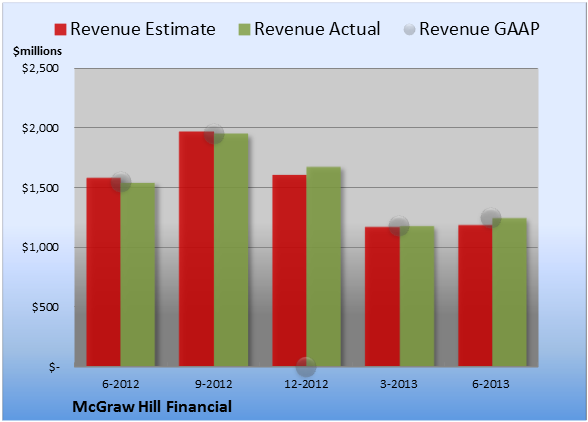Screen dimensions: 588x422
Task: Select the green actual bar for 6-2013
Action: [x=510, y=292]
